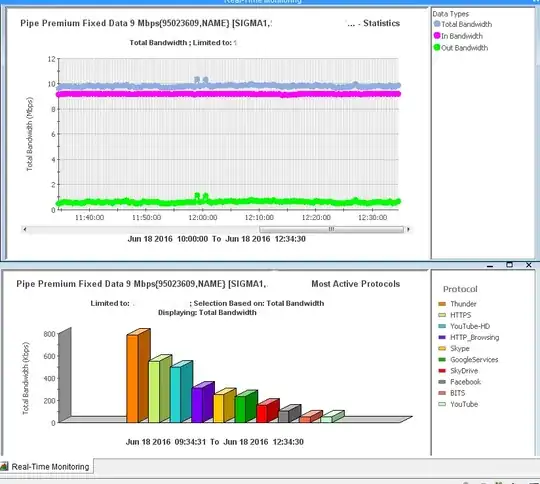Minimize the Most Active Protocols panel
540x484 pixels.
coord(490,265)
